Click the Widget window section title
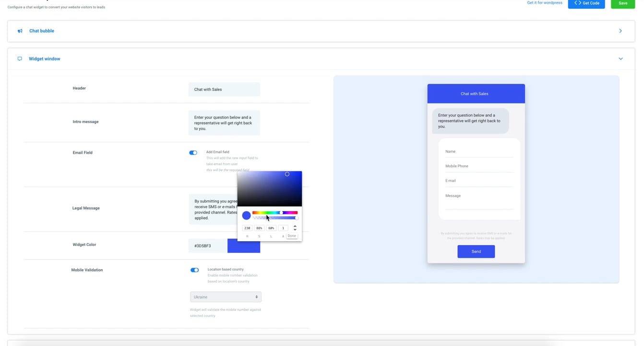Viewport: 644px width, 346px height. (x=45, y=59)
